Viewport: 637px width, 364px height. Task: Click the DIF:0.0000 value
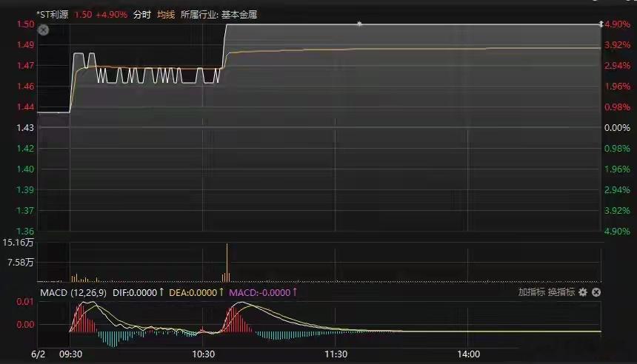[135, 292]
